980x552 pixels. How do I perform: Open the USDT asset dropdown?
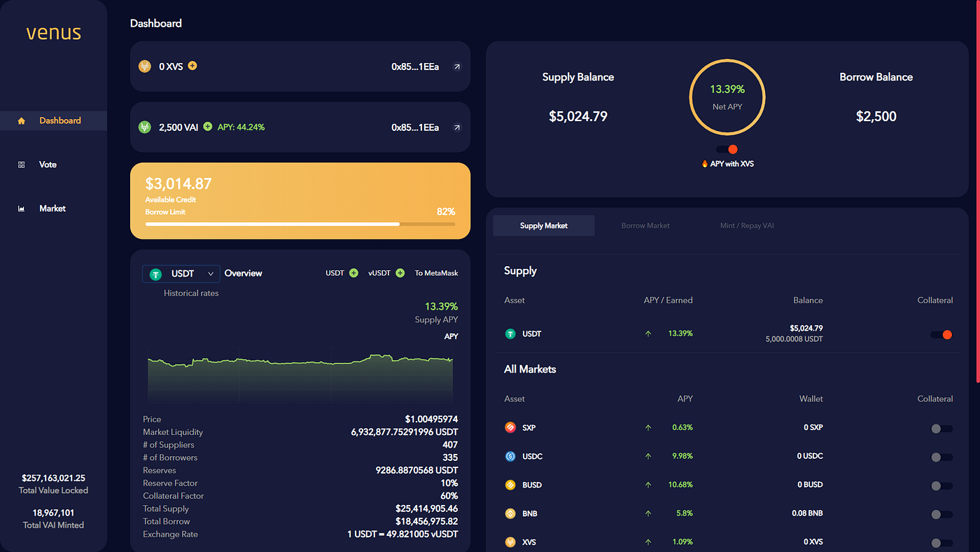coord(181,274)
